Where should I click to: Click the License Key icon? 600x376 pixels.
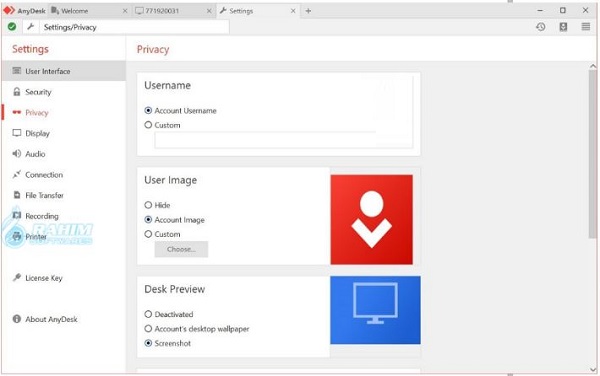[x=16, y=278]
